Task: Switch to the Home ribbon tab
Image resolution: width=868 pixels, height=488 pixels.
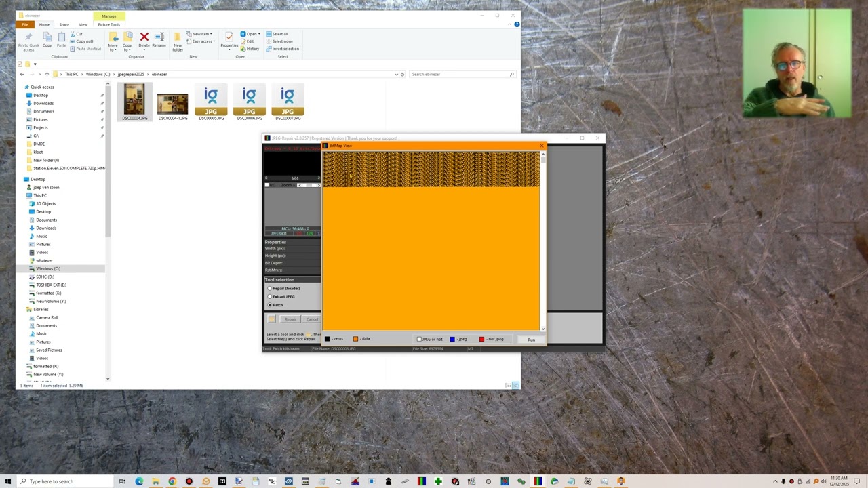Action: (x=44, y=24)
